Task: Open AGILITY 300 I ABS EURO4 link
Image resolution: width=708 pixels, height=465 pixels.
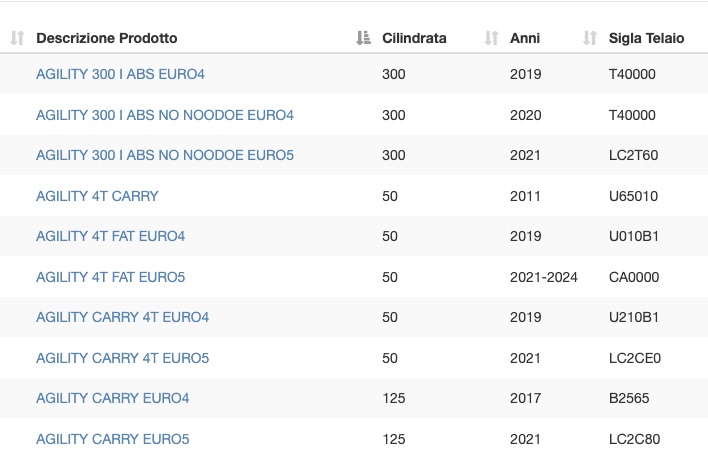Action: (x=120, y=74)
